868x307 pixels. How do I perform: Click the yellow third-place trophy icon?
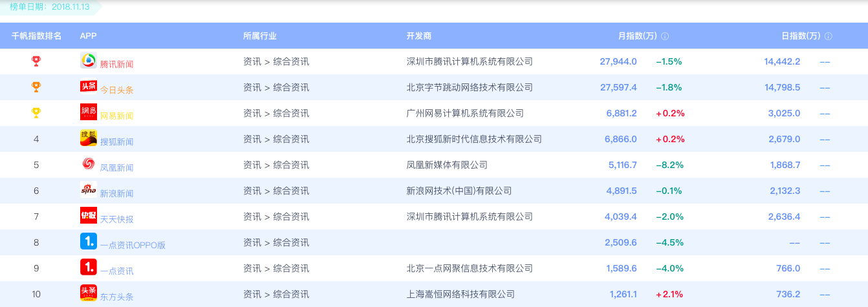click(x=36, y=112)
